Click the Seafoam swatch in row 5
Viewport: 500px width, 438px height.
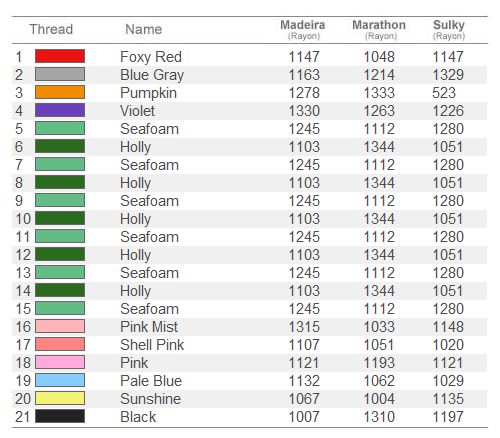tap(60, 128)
